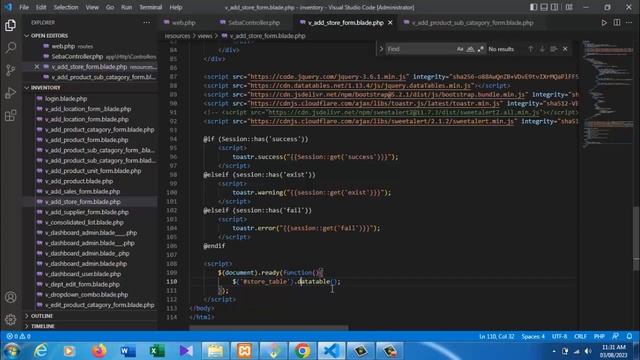Go to next match in Find widget
The height and width of the screenshot is (360, 640).
click(542, 49)
